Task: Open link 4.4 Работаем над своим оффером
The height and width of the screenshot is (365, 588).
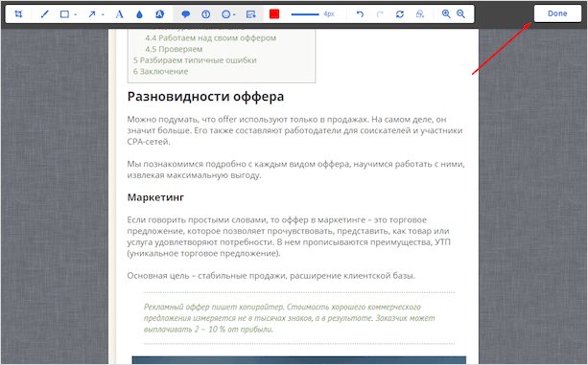Action: click(211, 37)
